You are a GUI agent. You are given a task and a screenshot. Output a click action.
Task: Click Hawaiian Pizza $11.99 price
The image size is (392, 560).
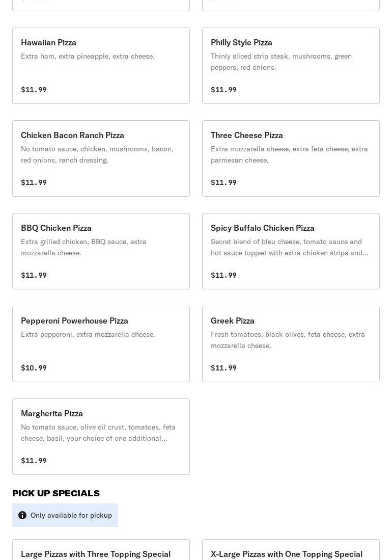tap(34, 90)
